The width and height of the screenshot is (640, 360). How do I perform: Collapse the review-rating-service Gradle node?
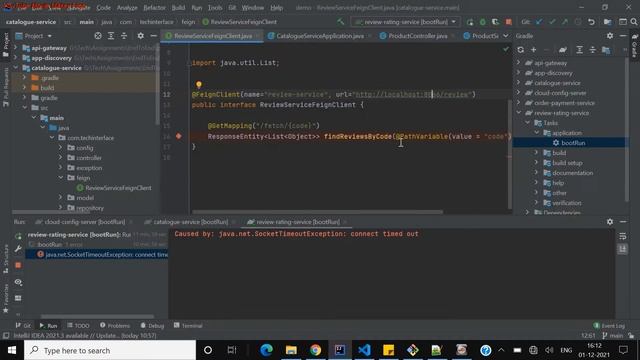coord(518,113)
